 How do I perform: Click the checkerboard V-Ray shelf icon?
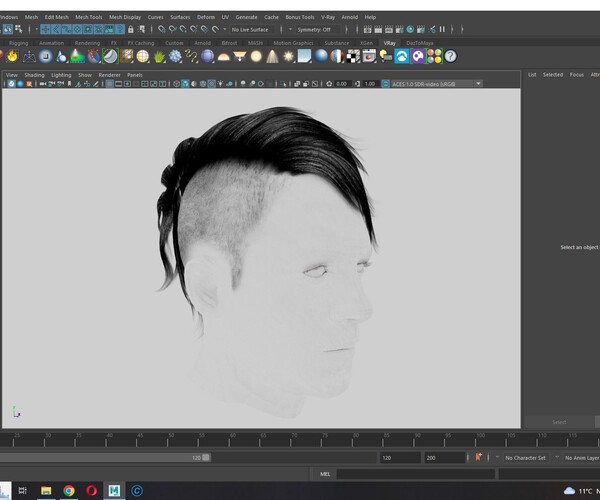click(x=353, y=56)
